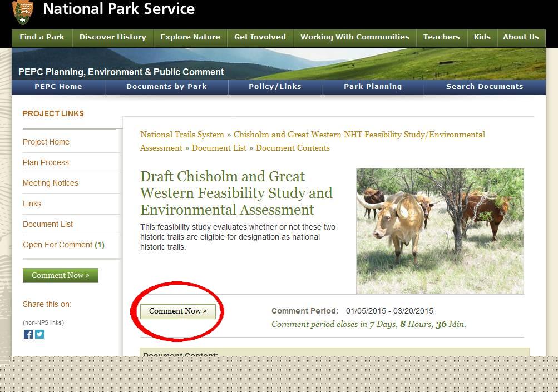Click PEPC Planning, Environment & Public Comment heading
This screenshot has height=392, width=558.
[x=121, y=72]
